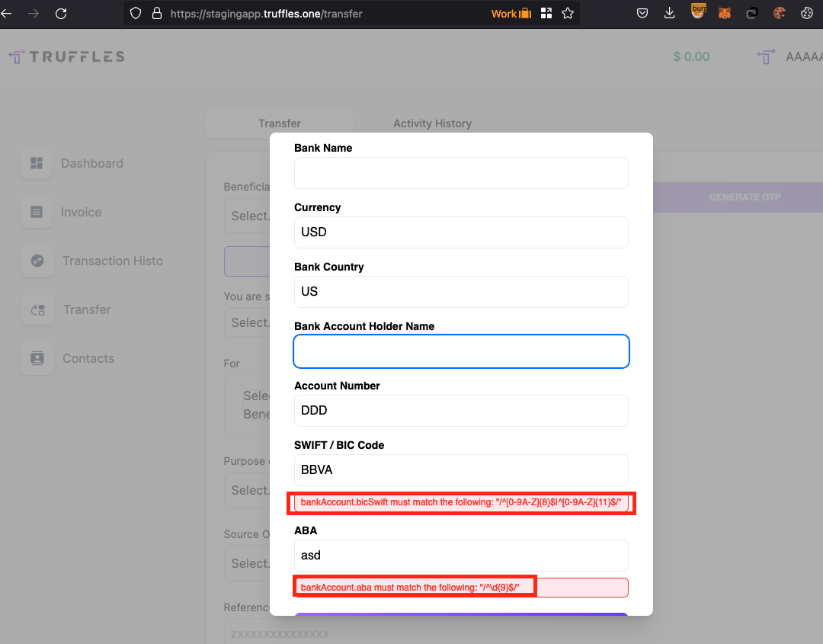Open the Purpose Select dropdown
This screenshot has width=823, height=644.
(x=247, y=490)
